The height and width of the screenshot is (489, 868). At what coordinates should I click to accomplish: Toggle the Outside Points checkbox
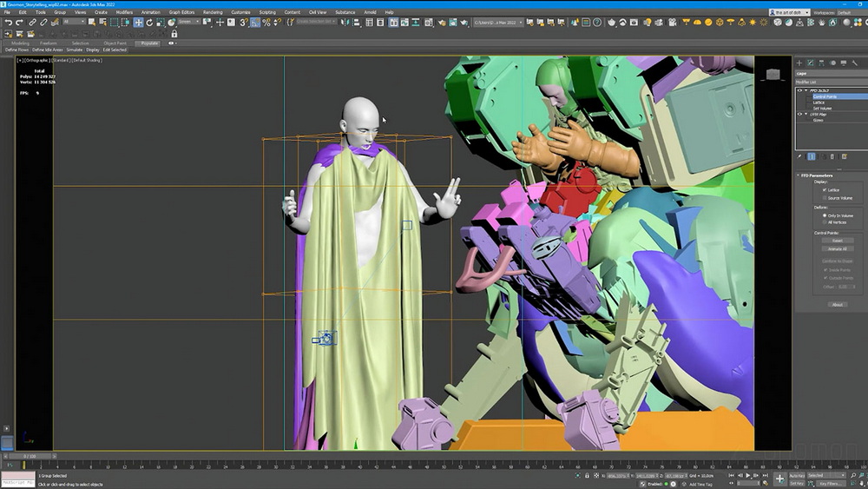coord(825,277)
